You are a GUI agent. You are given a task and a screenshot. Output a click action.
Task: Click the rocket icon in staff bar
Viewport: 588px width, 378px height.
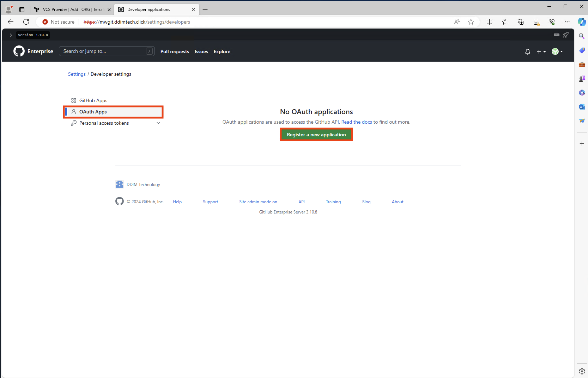coord(566,35)
